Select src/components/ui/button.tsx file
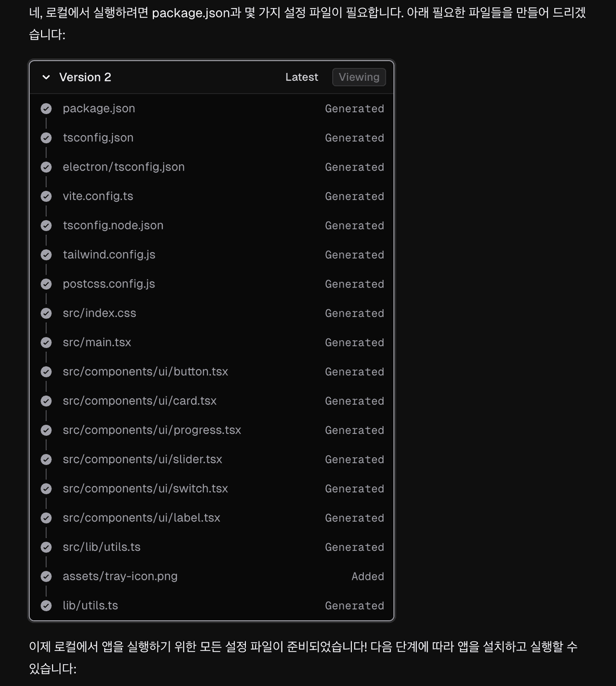Viewport: 616px width, 686px height. point(145,372)
